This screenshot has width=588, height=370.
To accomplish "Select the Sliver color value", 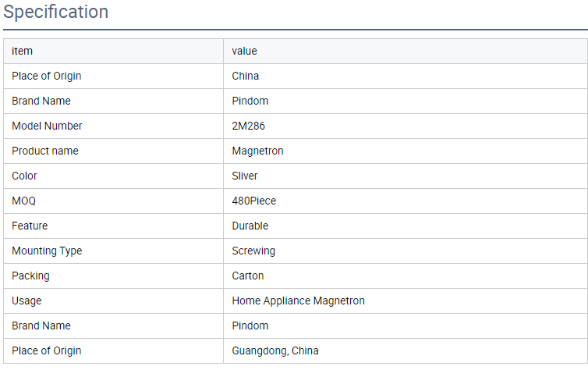I will point(245,176).
